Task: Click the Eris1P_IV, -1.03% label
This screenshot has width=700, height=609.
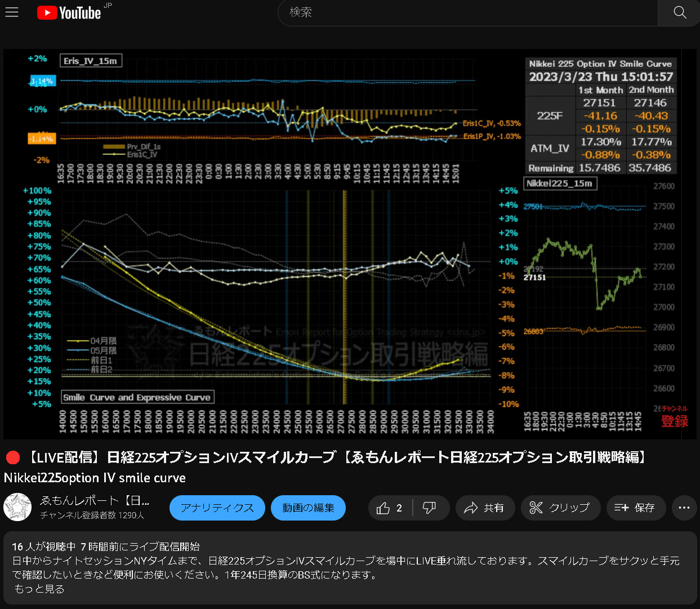Action: click(x=492, y=136)
